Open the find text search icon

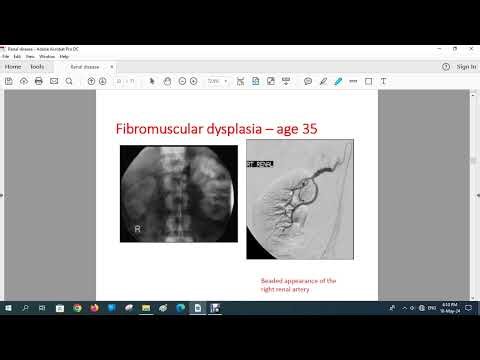pos(69,81)
